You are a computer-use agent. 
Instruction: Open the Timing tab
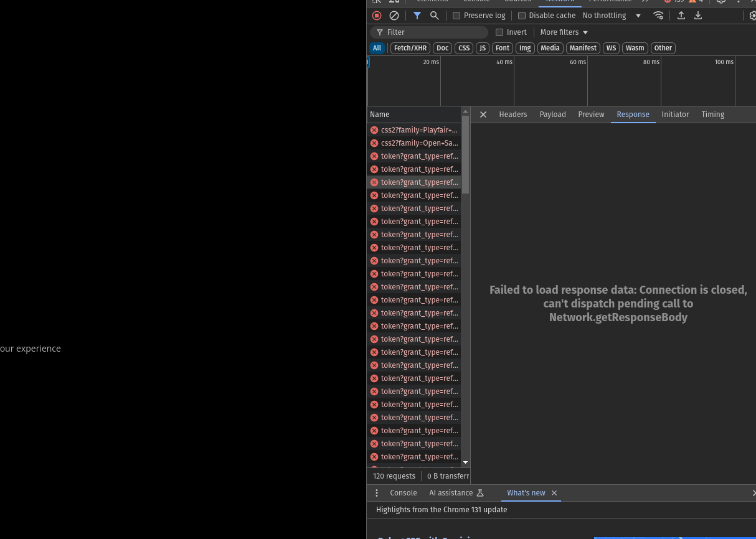click(712, 115)
